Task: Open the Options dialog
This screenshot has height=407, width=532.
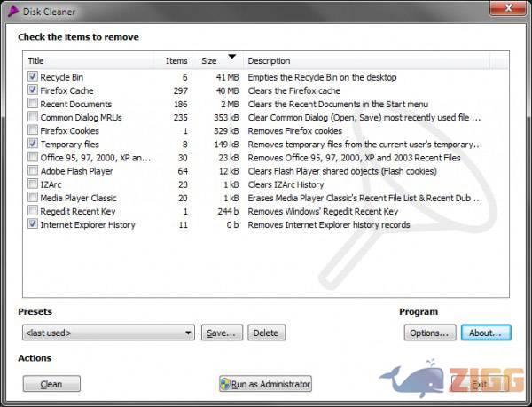Action: point(430,333)
